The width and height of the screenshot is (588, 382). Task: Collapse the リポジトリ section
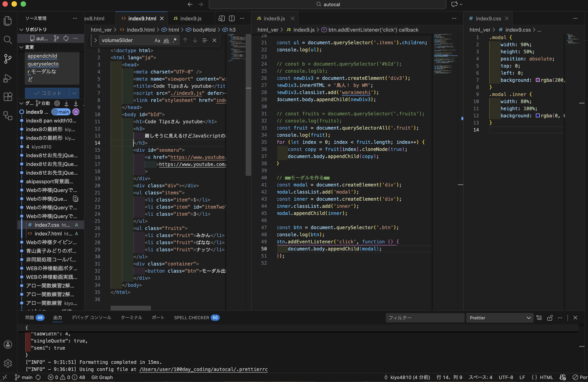(22, 29)
